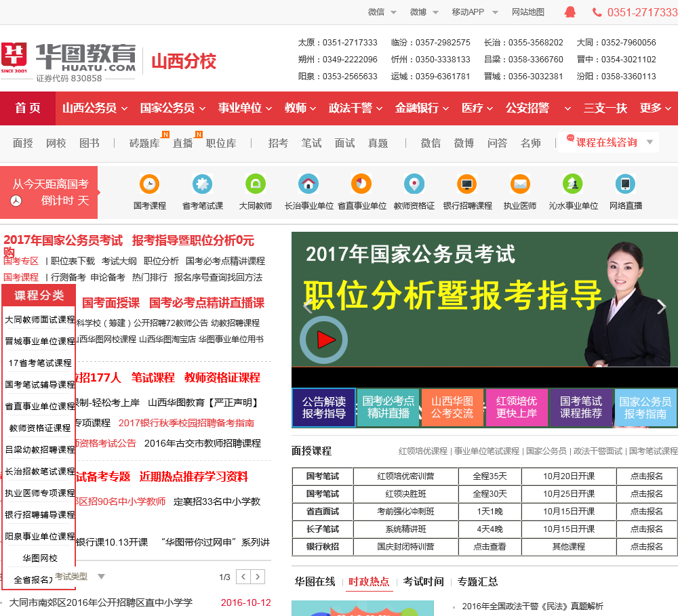Open the 省考笔试课 gear icon

pyautogui.click(x=202, y=184)
